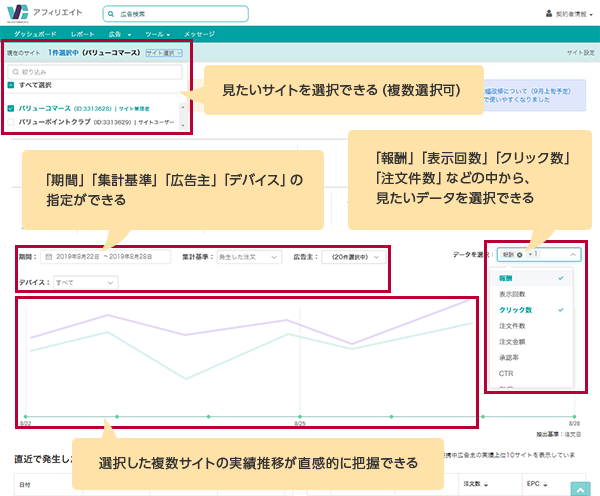Click the magnifier icon in the ad search box
The image size is (600, 496).
click(x=112, y=15)
